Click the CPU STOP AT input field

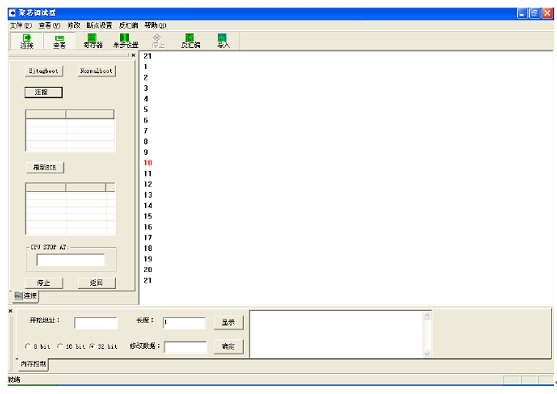(70, 260)
